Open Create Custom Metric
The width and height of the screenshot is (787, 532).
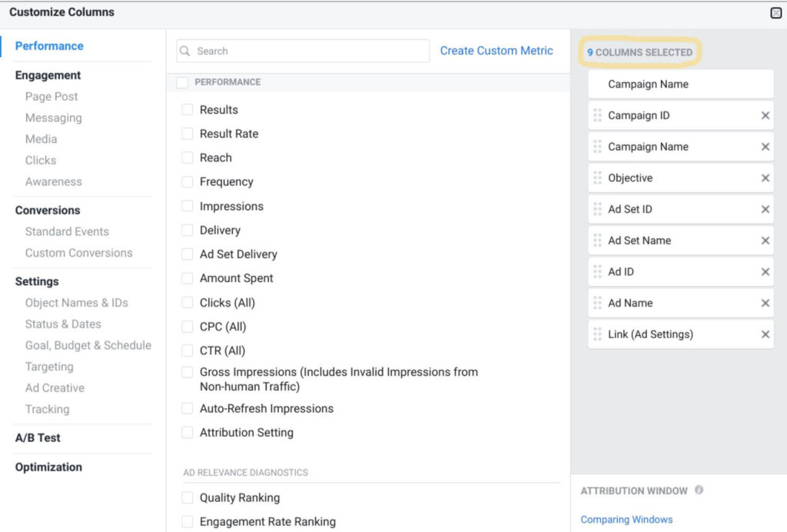click(x=496, y=50)
